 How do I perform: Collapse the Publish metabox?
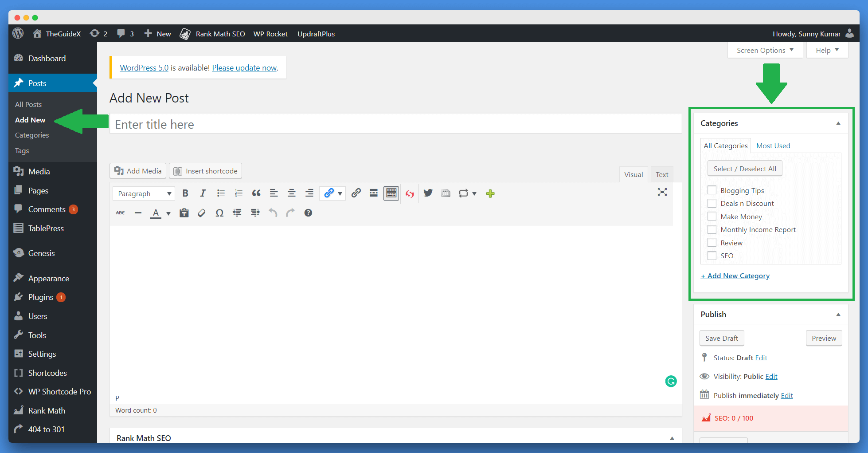point(838,315)
